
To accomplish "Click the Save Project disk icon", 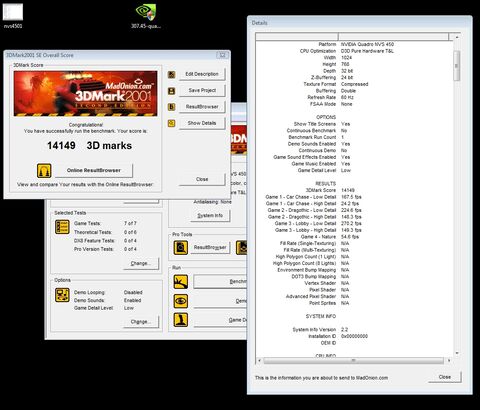I will (x=171, y=91).
